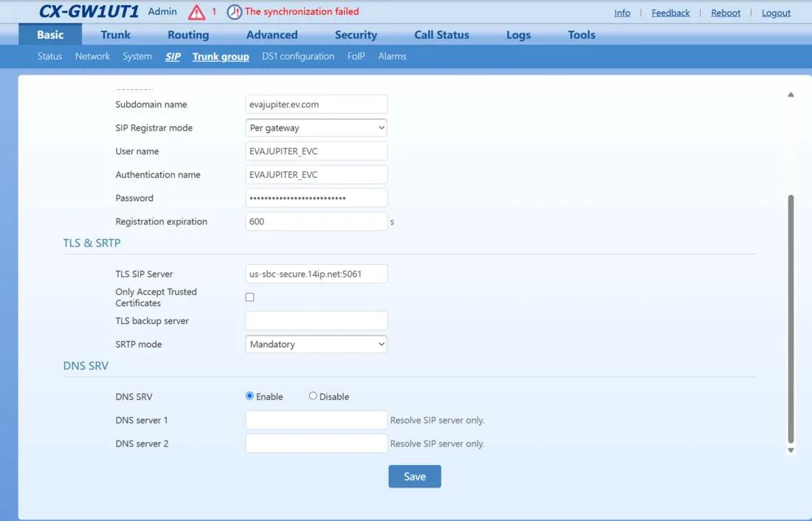Click the Password input field
The image size is (812, 521).
point(317,198)
